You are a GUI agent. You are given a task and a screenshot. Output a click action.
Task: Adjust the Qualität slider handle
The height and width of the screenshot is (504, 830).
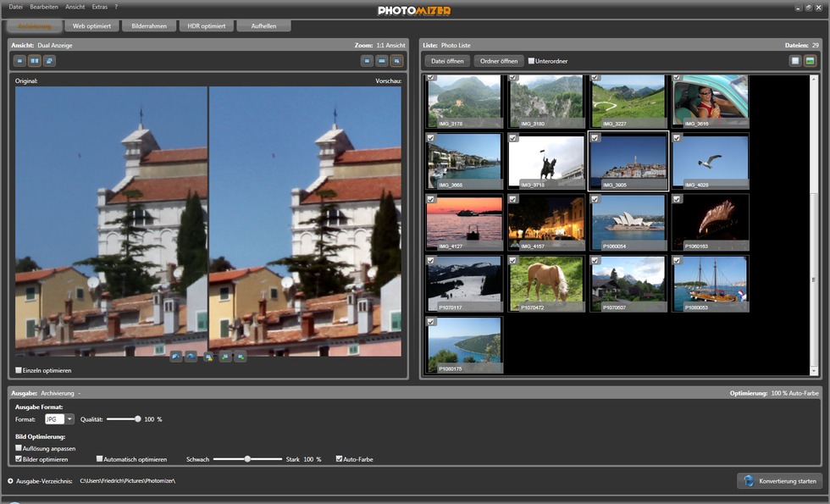coord(138,419)
